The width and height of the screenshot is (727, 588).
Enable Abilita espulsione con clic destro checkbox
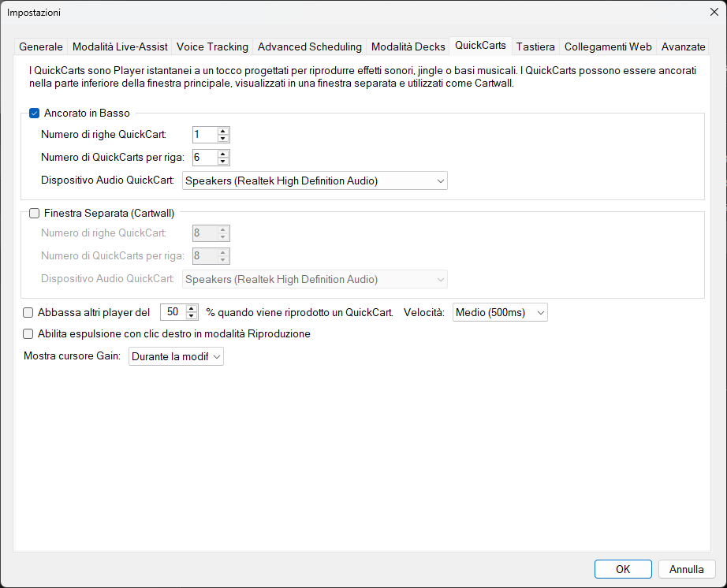[x=28, y=333]
